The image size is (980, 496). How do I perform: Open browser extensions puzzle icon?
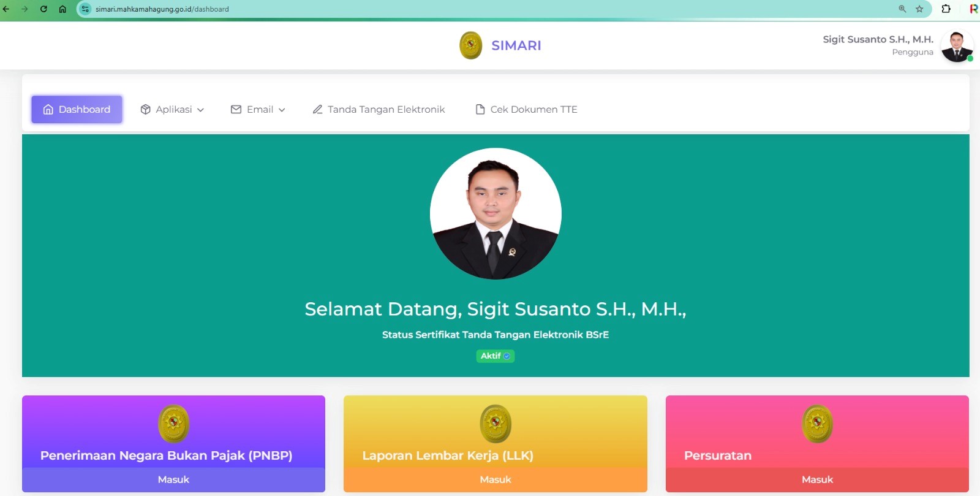(946, 9)
